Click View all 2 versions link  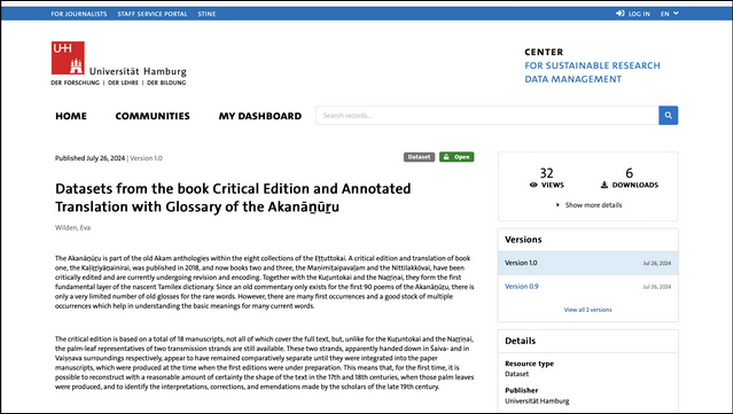pyautogui.click(x=587, y=310)
